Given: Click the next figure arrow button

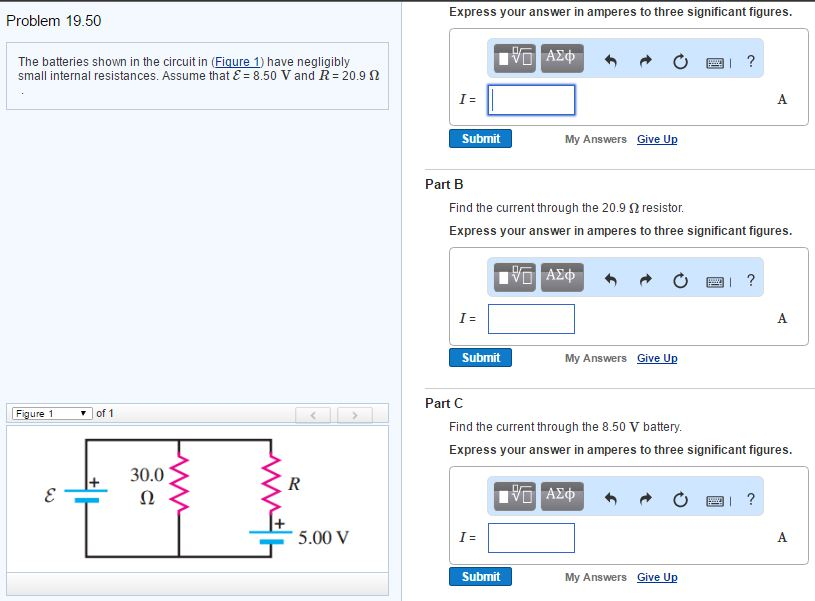Looking at the screenshot, I should pos(355,413).
